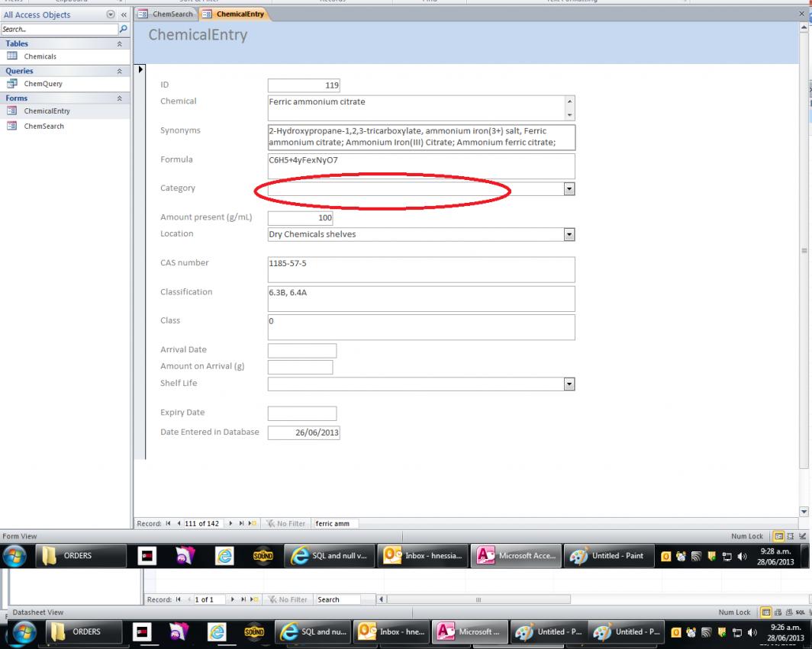
Task: Collapse the Queries group chevron
Action: point(120,71)
